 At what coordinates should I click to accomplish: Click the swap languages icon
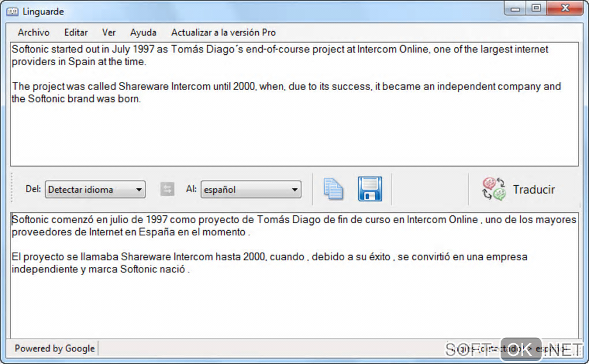(x=167, y=189)
